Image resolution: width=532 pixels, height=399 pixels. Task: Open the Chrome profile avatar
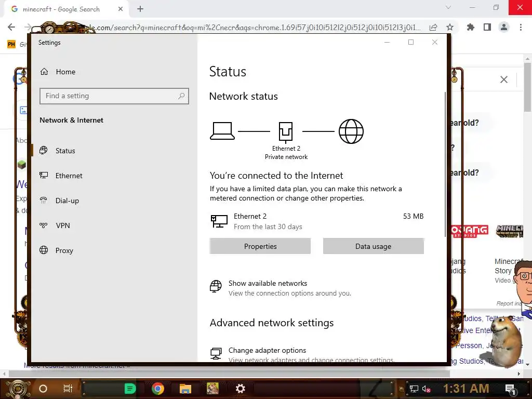[504, 27]
